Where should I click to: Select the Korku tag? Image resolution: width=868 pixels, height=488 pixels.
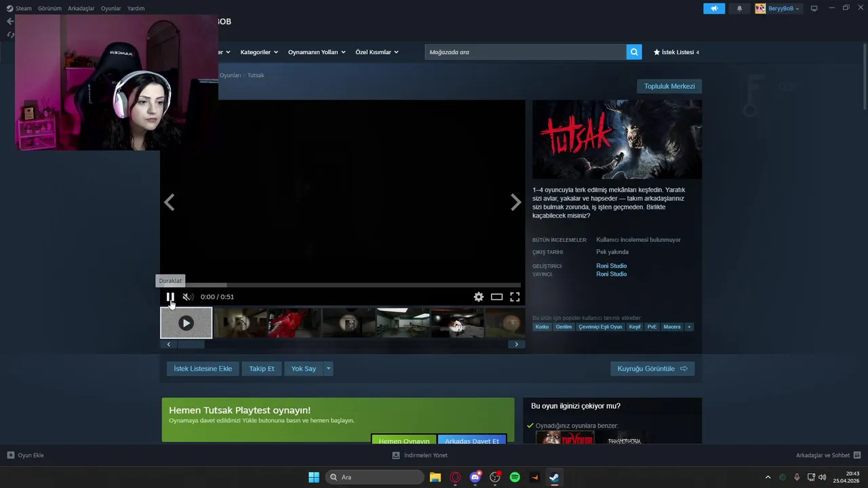(542, 327)
